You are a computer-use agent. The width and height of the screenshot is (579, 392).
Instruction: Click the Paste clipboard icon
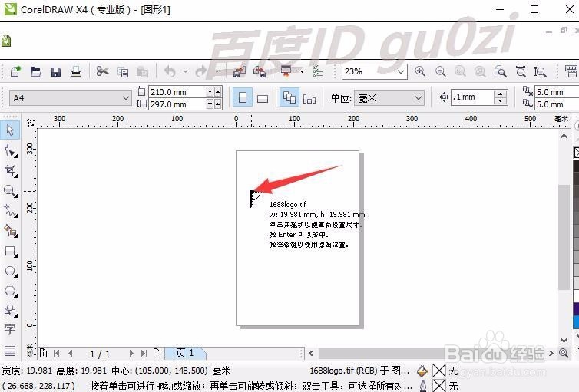point(143,71)
